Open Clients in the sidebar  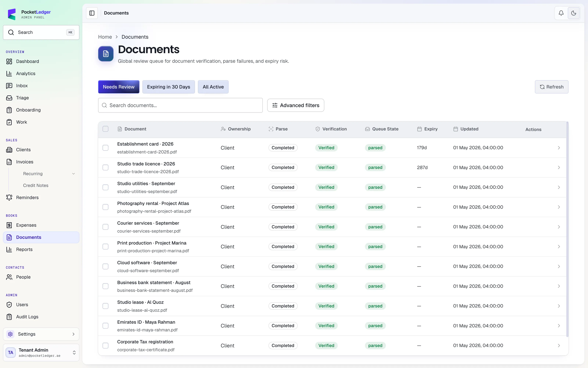tap(41, 150)
